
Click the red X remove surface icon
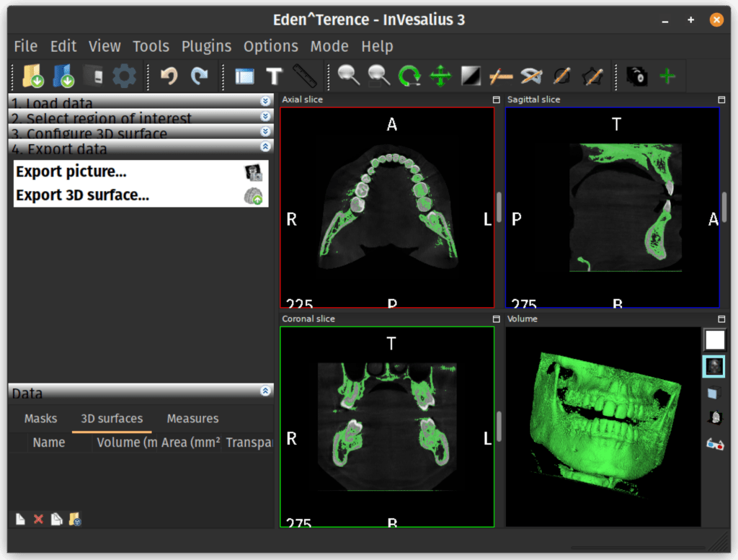tap(39, 519)
